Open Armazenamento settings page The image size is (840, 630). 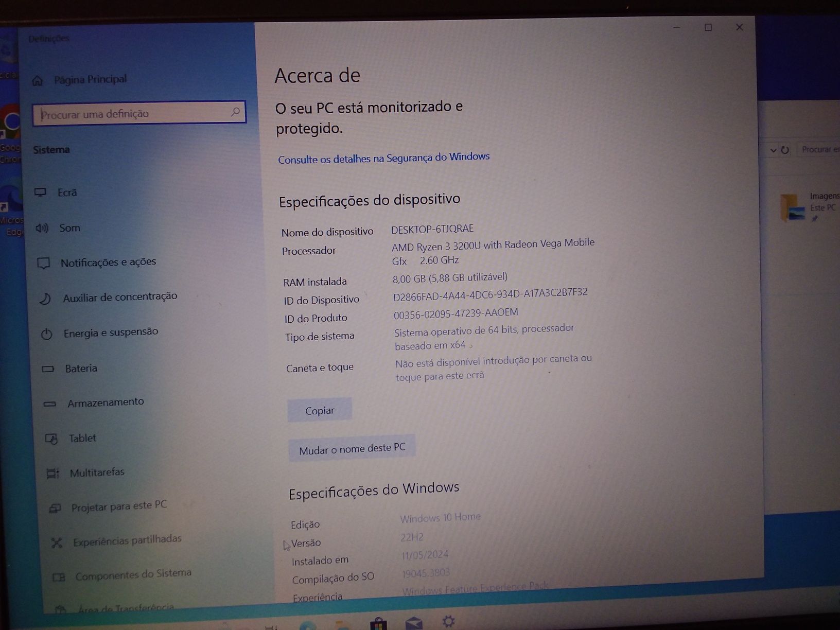click(106, 402)
